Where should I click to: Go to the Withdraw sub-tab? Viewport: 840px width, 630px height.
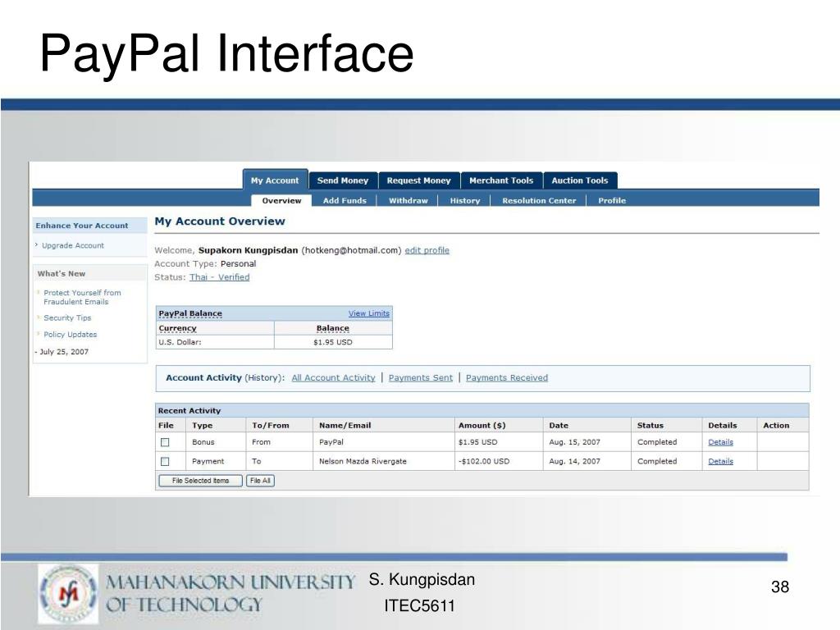click(x=409, y=200)
